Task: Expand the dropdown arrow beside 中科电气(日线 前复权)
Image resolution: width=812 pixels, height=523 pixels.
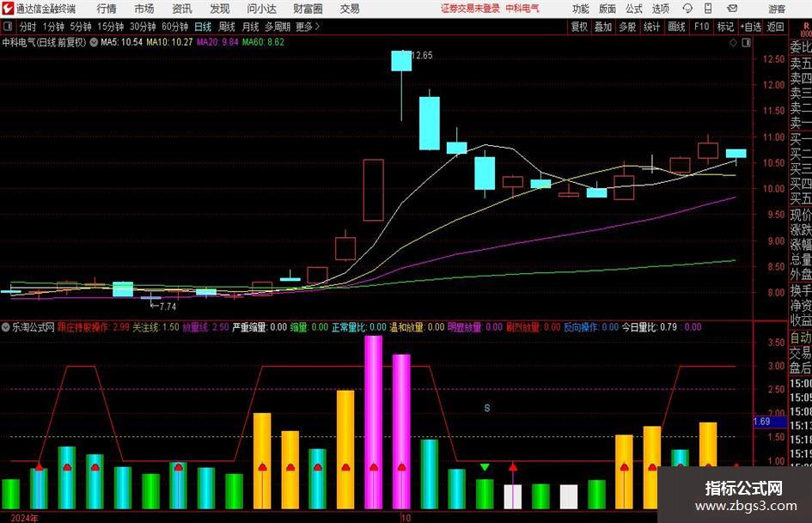Action: pyautogui.click(x=94, y=42)
